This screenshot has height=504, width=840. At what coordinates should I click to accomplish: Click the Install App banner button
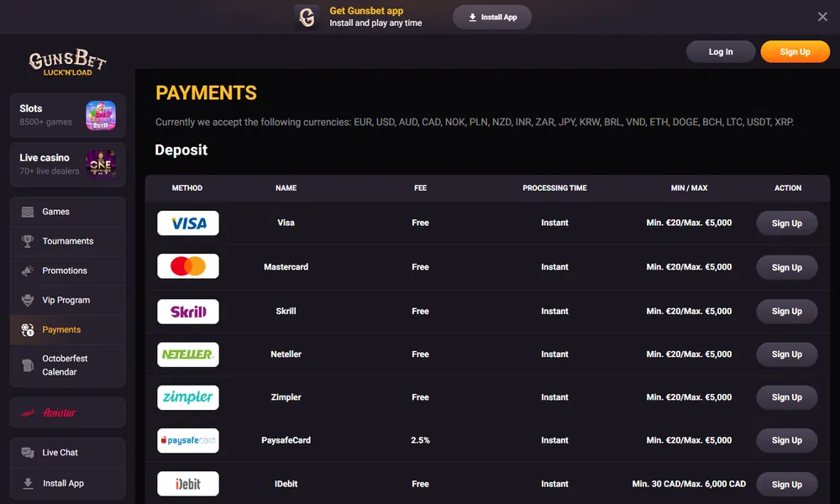tap(491, 17)
